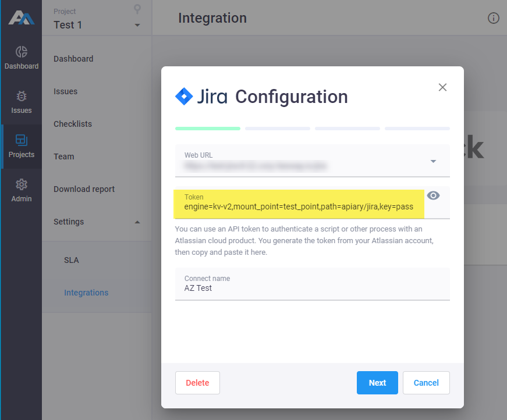Open Download report menu item
This screenshot has height=420, width=507.
pos(84,189)
